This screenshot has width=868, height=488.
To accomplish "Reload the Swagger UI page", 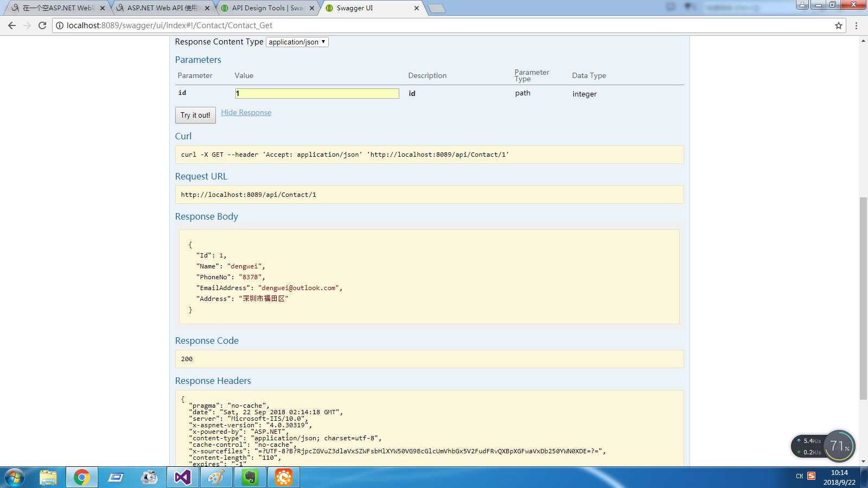I will [x=42, y=25].
